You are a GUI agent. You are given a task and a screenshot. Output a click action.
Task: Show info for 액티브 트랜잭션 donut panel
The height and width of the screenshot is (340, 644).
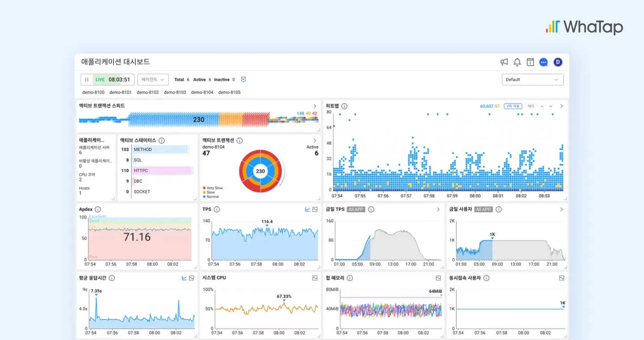tap(240, 140)
